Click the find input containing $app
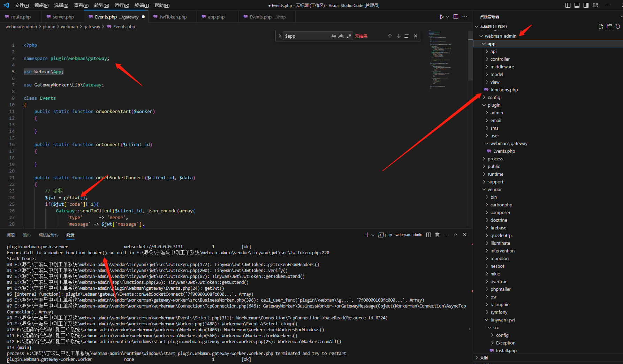Image resolution: width=623 pixels, height=364 pixels. pos(307,36)
